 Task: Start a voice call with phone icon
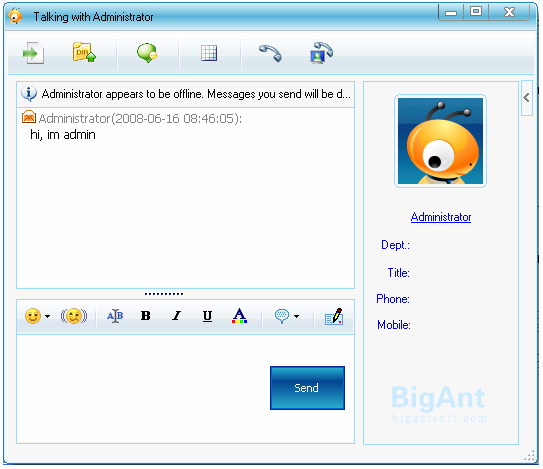coord(270,53)
